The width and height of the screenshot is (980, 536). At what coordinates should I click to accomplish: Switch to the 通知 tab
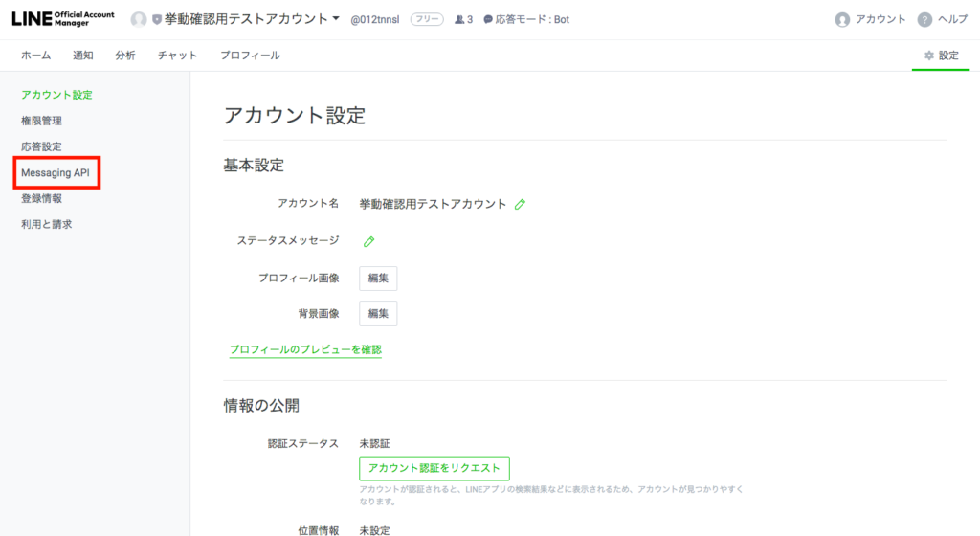click(83, 55)
